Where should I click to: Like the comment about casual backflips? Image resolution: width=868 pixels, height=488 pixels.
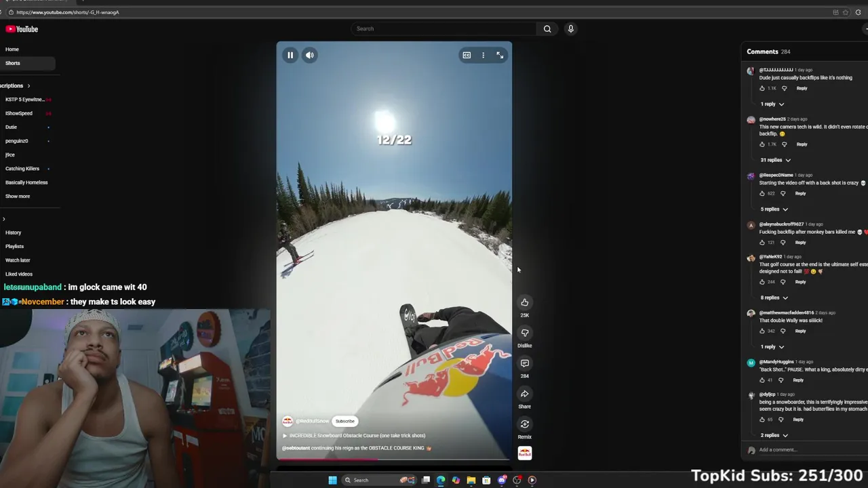tap(762, 88)
